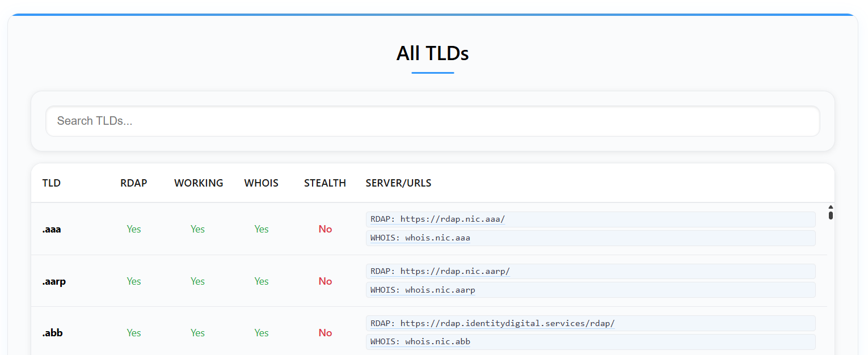Select the WHOIS column header
Screen dimensions: 868x355
point(262,183)
